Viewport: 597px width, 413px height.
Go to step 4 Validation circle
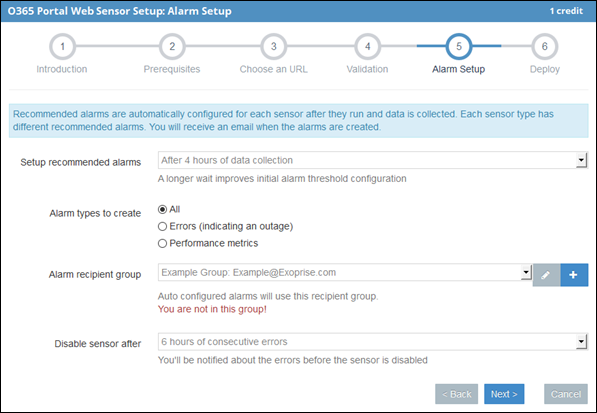pyautogui.click(x=367, y=46)
